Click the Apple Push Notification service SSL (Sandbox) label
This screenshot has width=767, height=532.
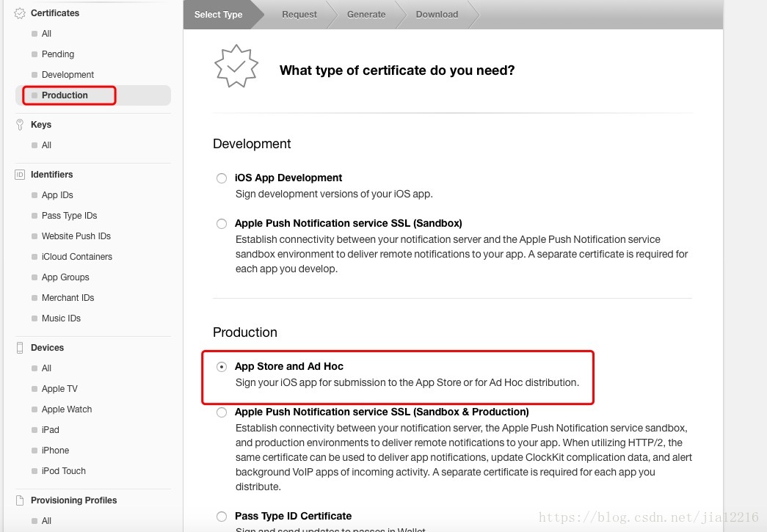click(349, 224)
